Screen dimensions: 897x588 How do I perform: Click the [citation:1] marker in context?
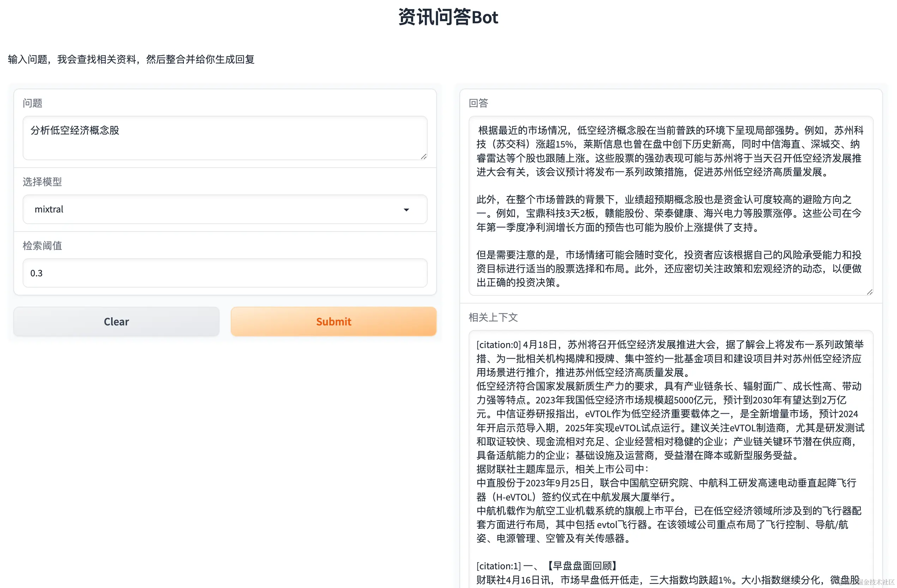coord(498,566)
